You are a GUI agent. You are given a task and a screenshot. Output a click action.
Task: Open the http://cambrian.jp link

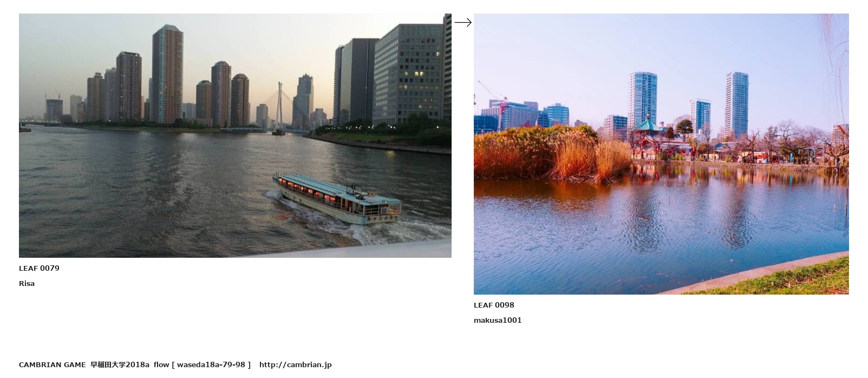coord(295,364)
